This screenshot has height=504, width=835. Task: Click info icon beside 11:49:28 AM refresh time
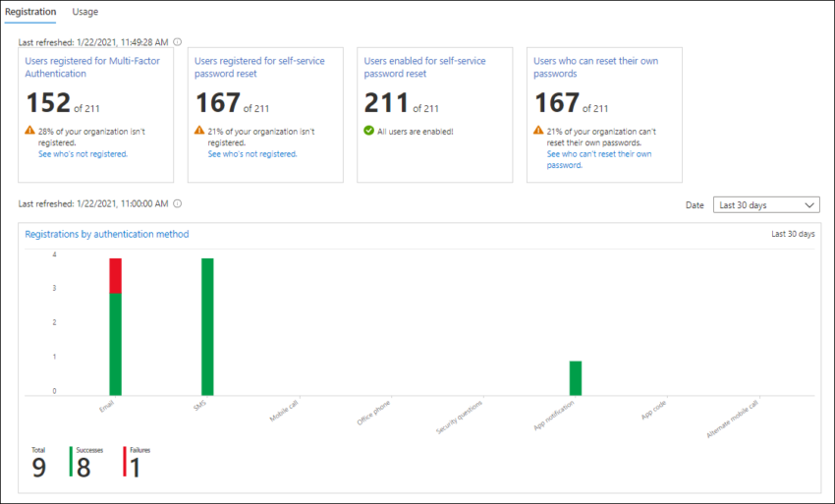[177, 41]
